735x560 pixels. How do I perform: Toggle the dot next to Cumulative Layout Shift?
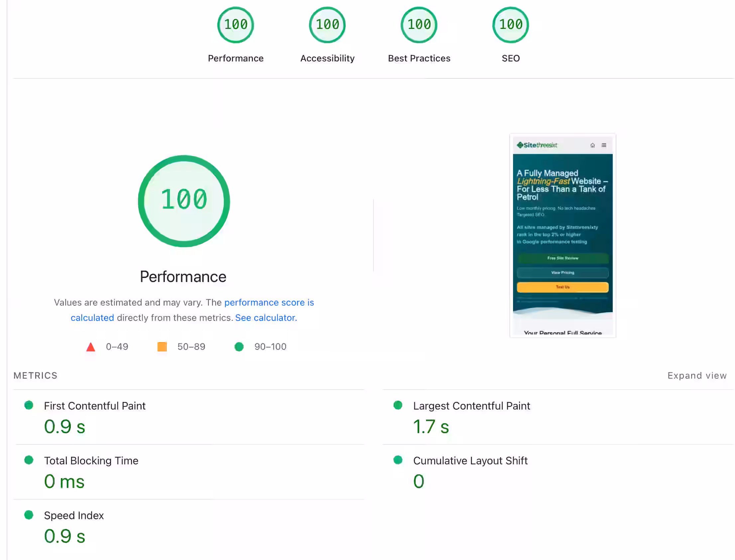tap(398, 460)
